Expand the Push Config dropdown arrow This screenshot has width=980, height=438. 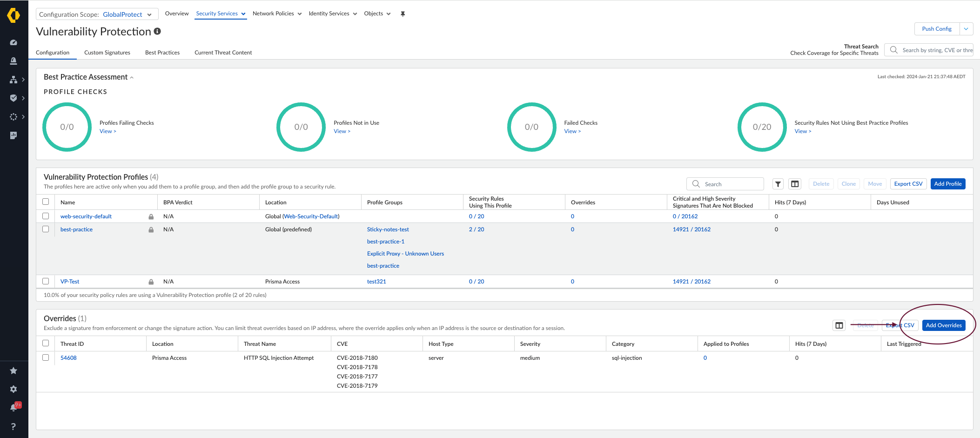tap(966, 29)
